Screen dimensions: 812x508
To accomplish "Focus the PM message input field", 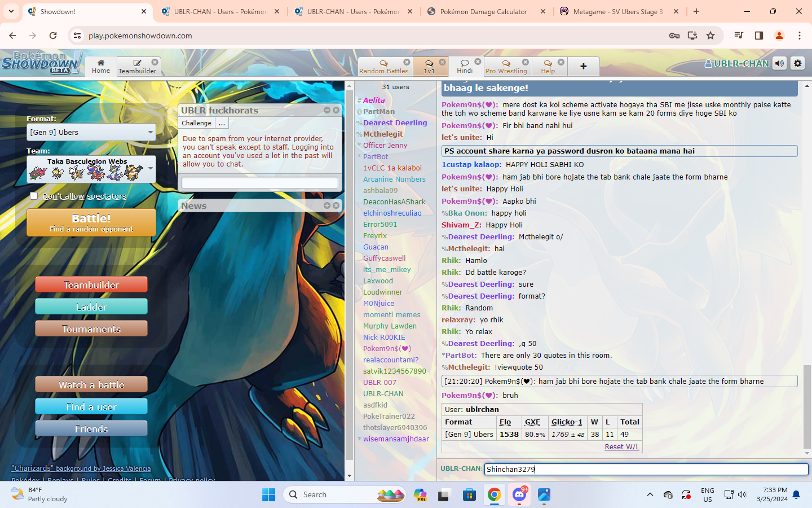I will (x=260, y=182).
